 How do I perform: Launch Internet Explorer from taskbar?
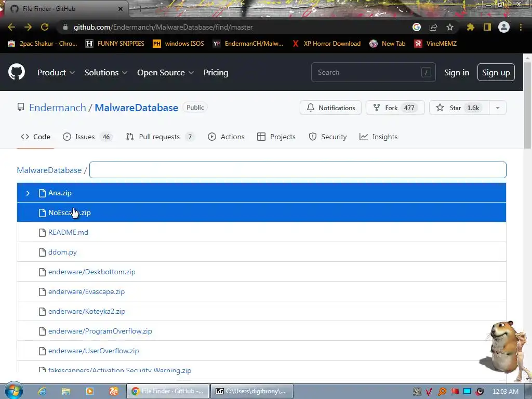pyautogui.click(x=42, y=391)
